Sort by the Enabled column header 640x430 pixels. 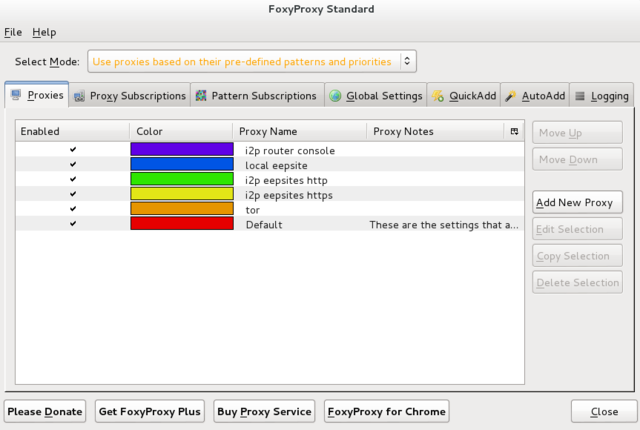(x=73, y=131)
